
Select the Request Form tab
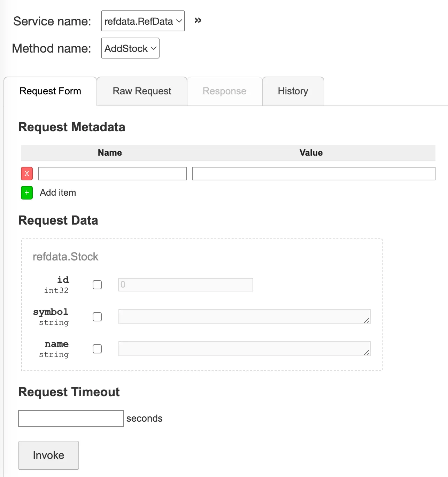pyautogui.click(x=50, y=91)
